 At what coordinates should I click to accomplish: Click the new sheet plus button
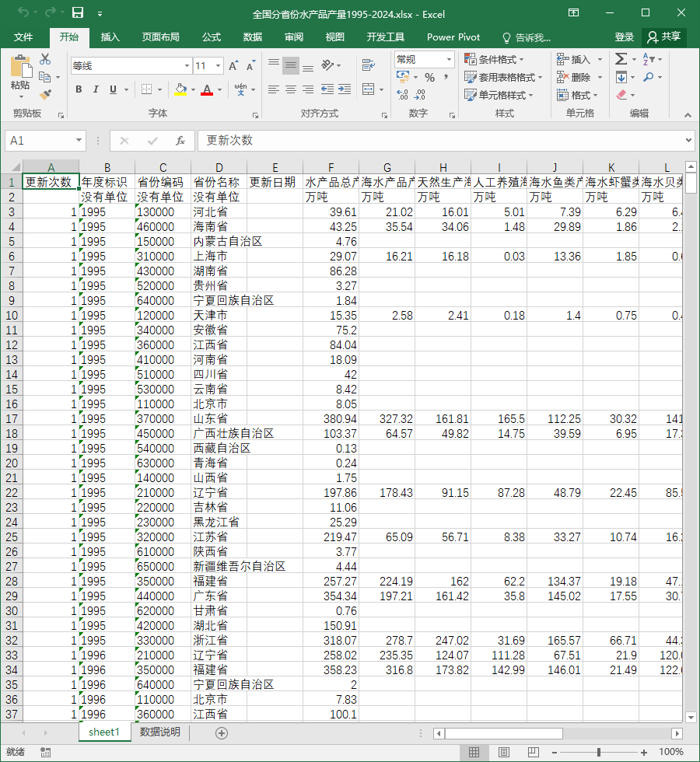tap(222, 732)
